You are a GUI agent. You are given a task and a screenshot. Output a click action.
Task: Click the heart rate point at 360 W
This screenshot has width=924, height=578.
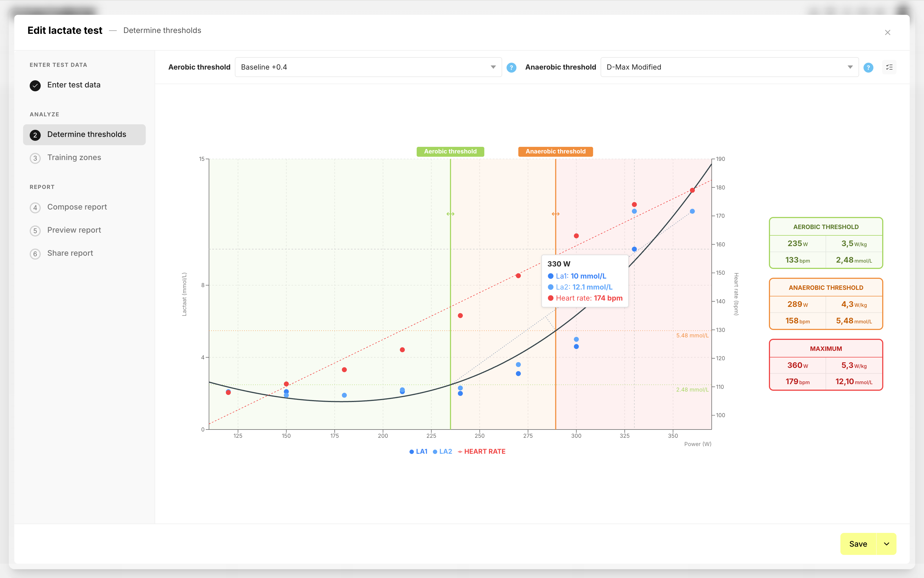click(692, 190)
